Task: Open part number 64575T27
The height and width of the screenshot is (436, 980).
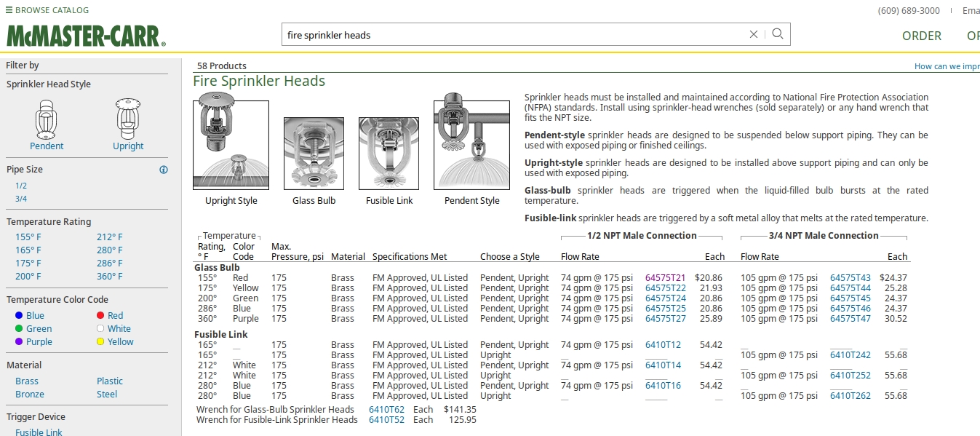Action: pos(666,318)
